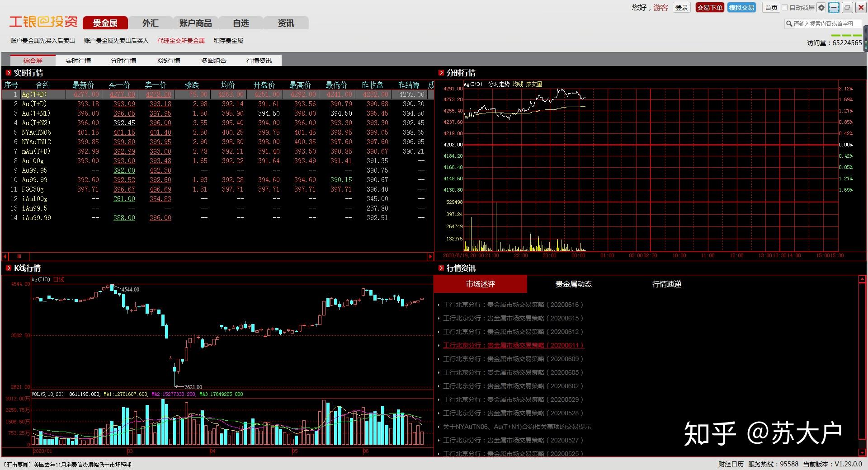Select the 实时行情 sub-tab

point(78,61)
